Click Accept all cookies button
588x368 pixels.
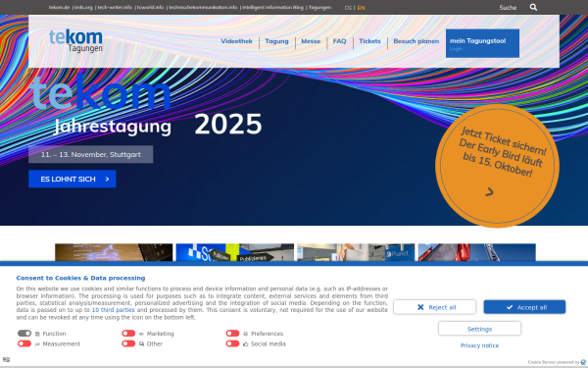coord(524,307)
